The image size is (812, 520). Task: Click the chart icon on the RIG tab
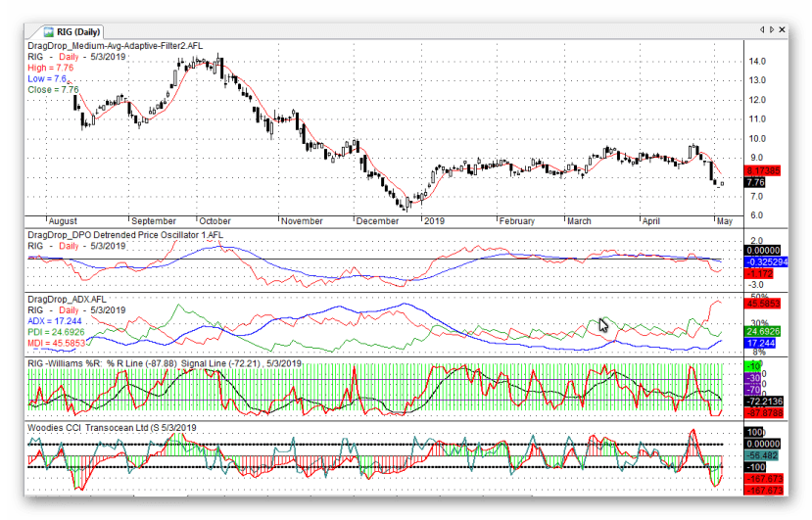pos(49,32)
